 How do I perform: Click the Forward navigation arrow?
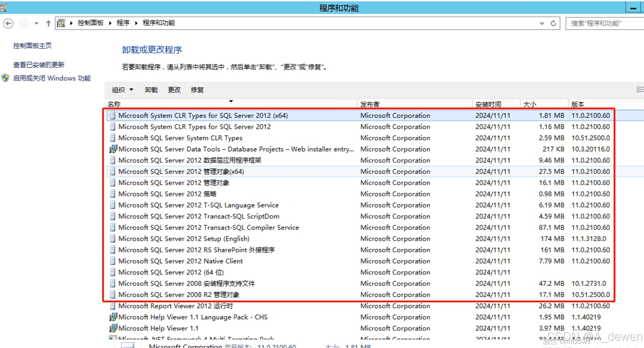pos(24,23)
